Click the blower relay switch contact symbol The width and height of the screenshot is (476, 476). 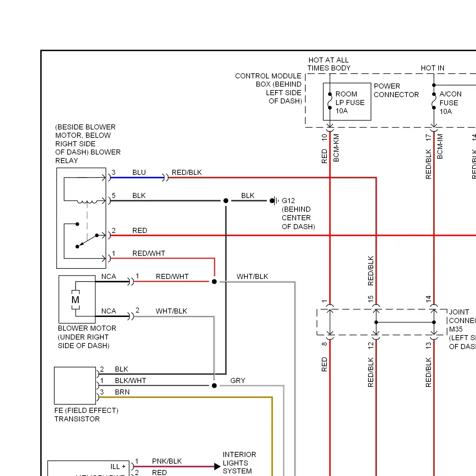[x=87, y=241]
